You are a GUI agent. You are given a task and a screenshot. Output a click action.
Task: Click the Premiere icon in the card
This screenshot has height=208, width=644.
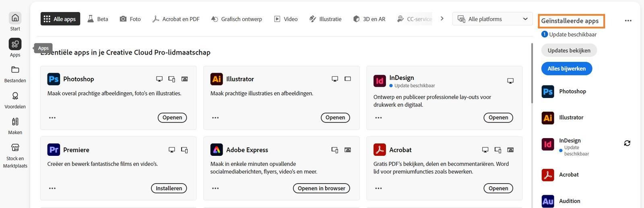tap(54, 150)
